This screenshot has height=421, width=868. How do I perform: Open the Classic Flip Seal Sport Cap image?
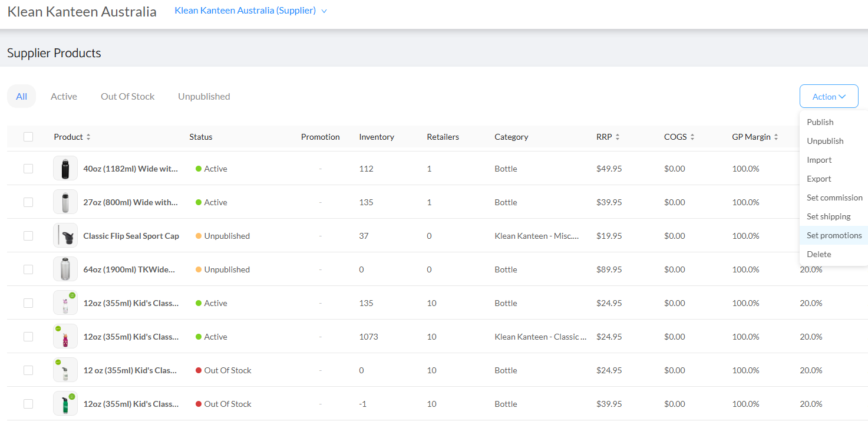point(65,236)
